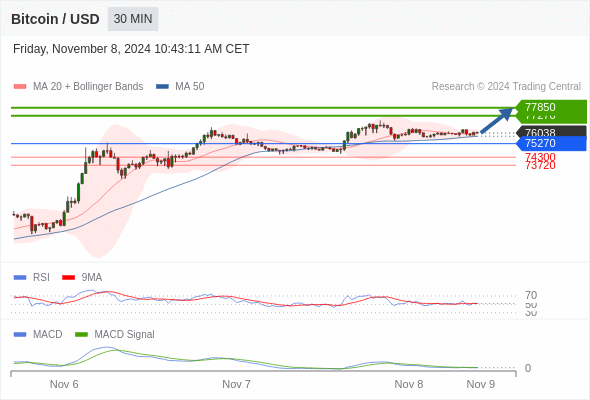Click the Nov 6 date axis label
Image resolution: width=590 pixels, height=400 pixels.
64,384
